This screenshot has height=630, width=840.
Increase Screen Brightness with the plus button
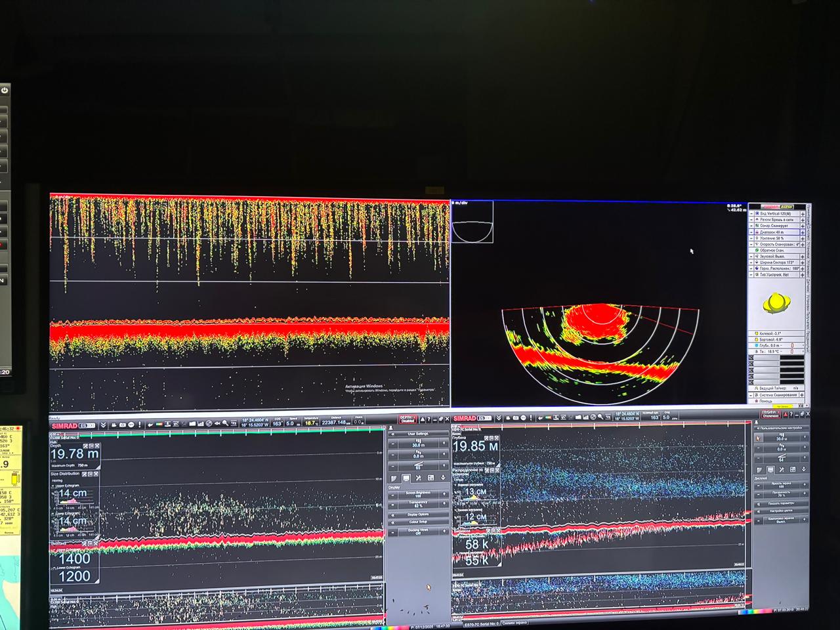tap(444, 495)
